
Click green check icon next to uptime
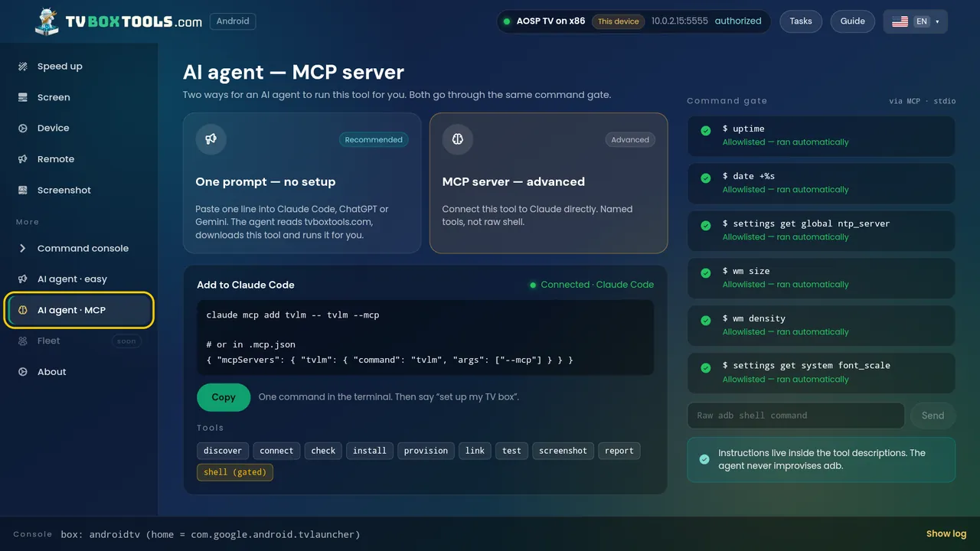706,131
